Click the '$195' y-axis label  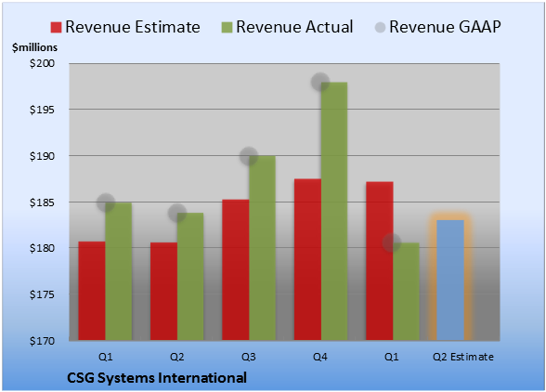42,110
